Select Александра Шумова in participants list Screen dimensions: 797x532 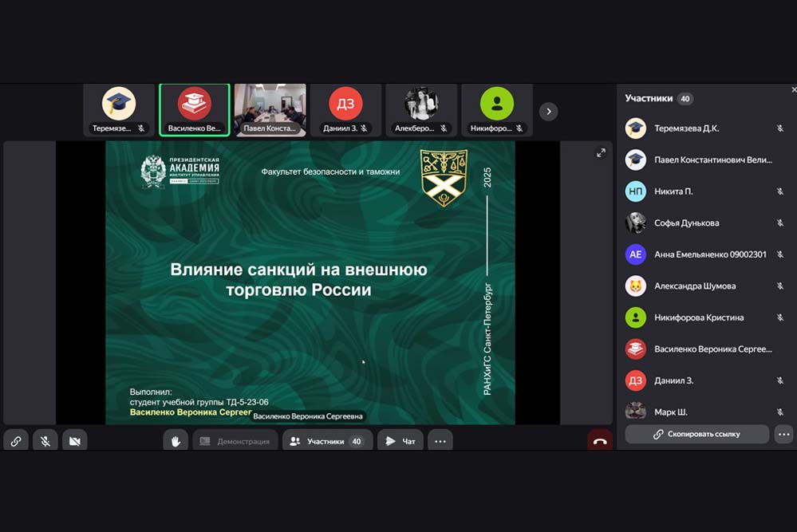tap(694, 286)
